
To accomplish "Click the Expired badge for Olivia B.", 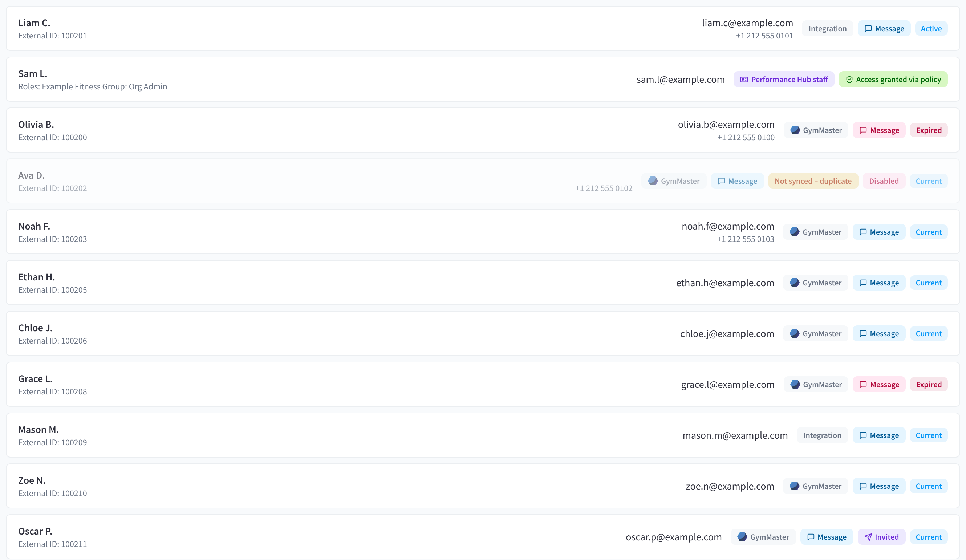I will [929, 130].
